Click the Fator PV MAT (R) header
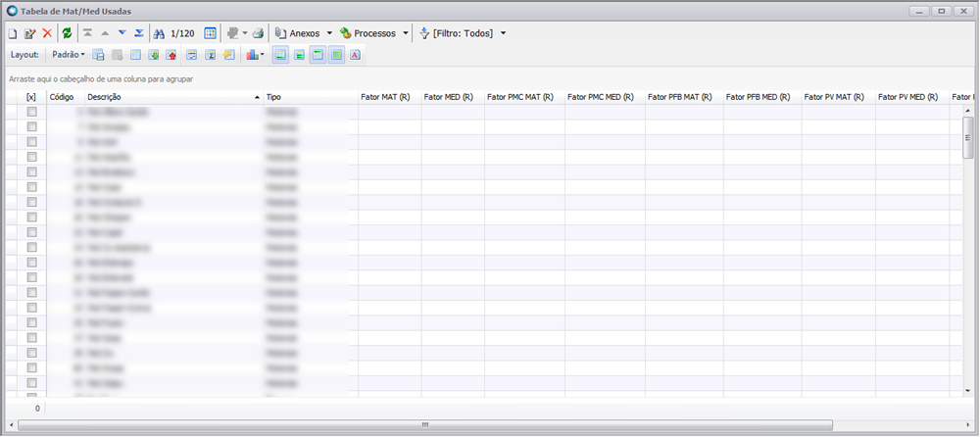The height and width of the screenshot is (437, 980). click(x=839, y=97)
